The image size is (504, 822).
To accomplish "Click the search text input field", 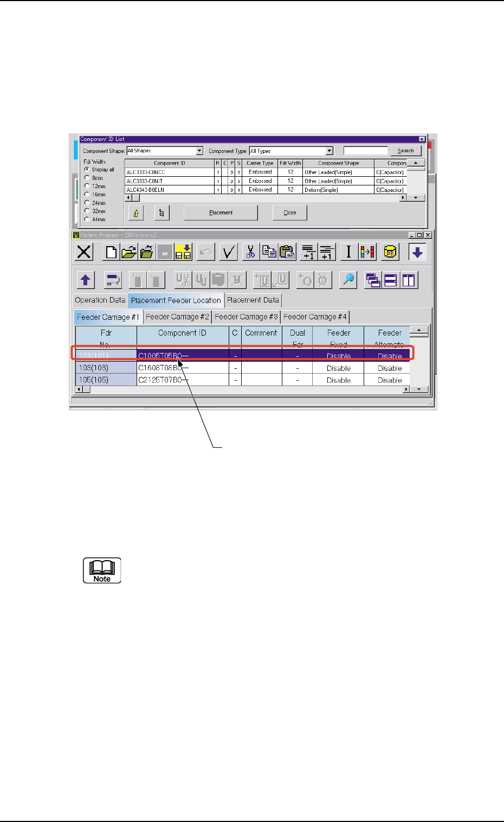I will click(366, 151).
